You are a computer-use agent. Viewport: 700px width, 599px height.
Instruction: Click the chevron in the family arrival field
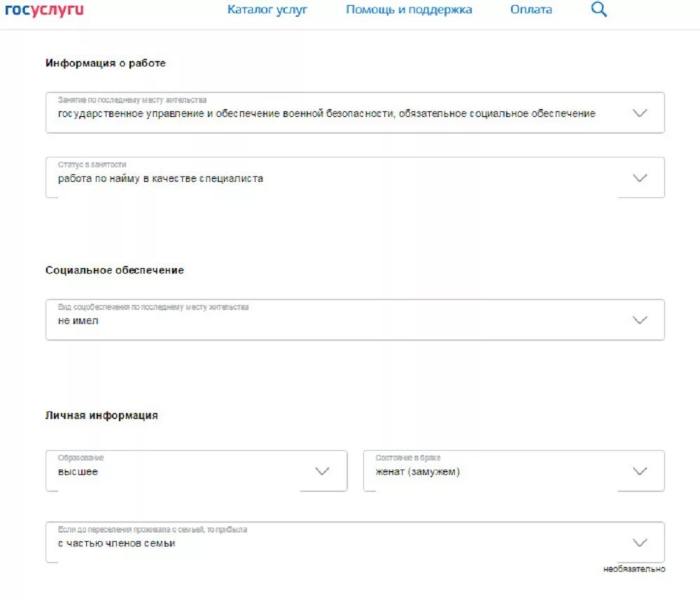pyautogui.click(x=640, y=542)
